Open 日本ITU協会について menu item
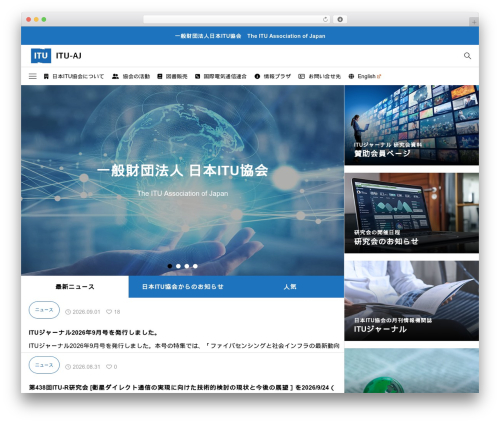 point(78,76)
